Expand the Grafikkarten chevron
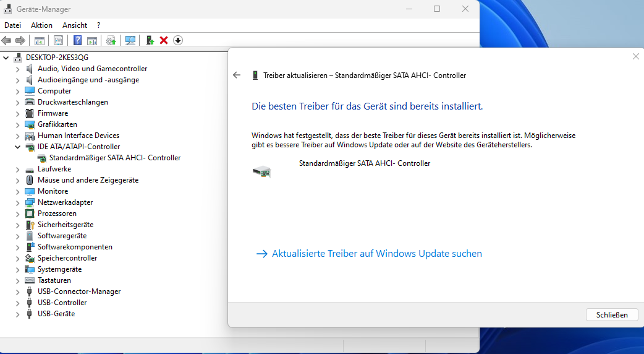The image size is (644, 354). click(x=17, y=124)
